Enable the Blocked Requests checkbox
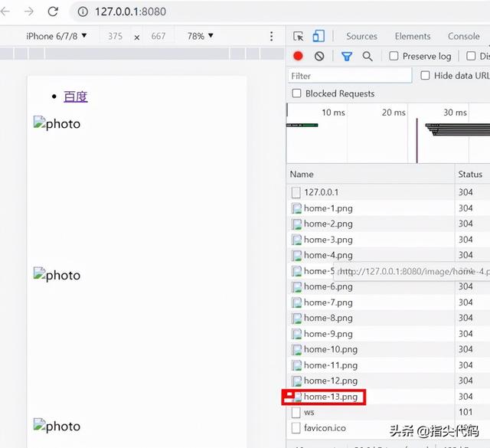 pyautogui.click(x=296, y=93)
